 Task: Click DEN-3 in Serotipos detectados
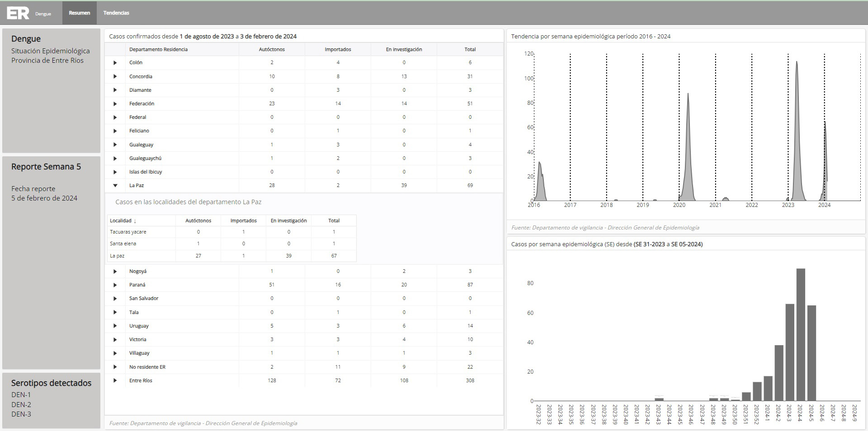(x=21, y=414)
